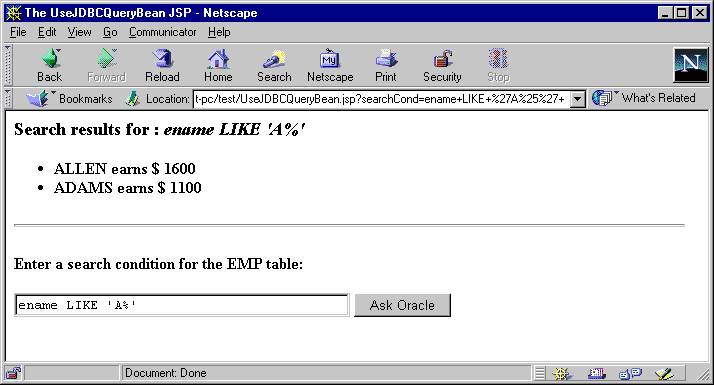Reload the page using Reload icon
Viewport: 714px width, 385px height.
coord(162,65)
